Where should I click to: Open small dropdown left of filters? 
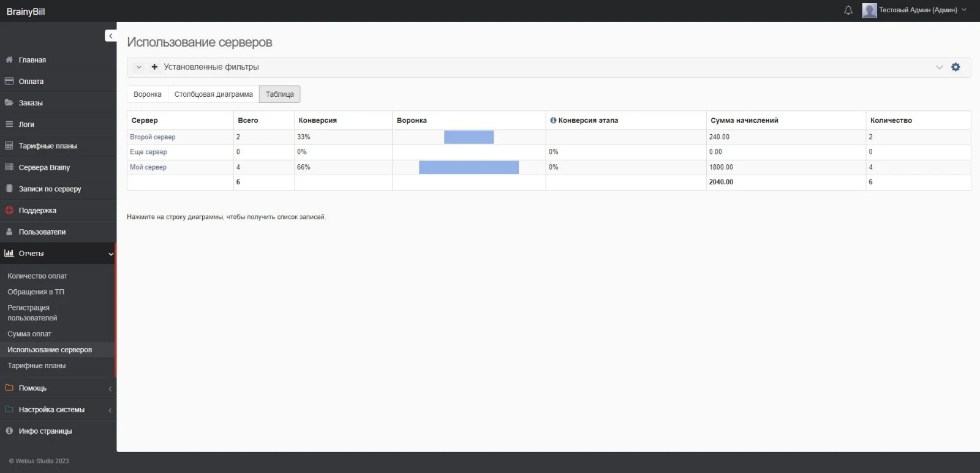(x=139, y=67)
